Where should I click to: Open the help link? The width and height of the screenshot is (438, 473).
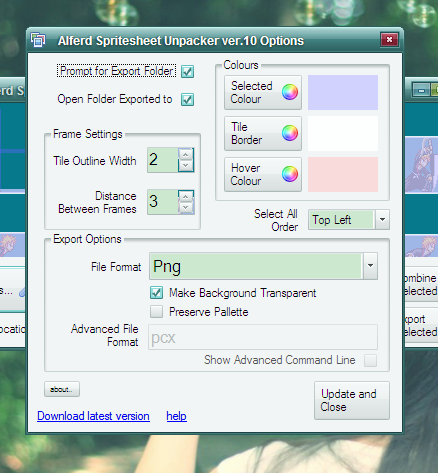pyautogui.click(x=176, y=416)
